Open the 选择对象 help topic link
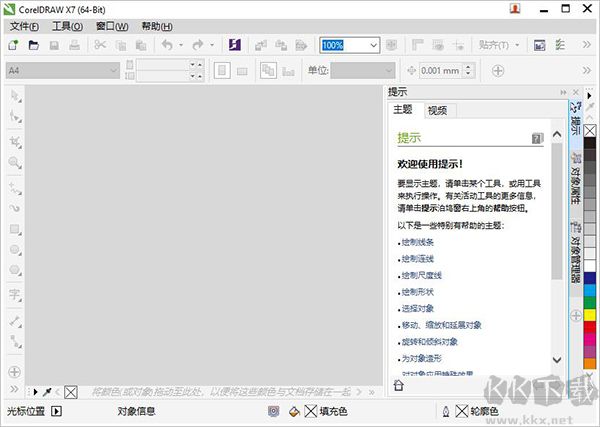 click(x=417, y=308)
